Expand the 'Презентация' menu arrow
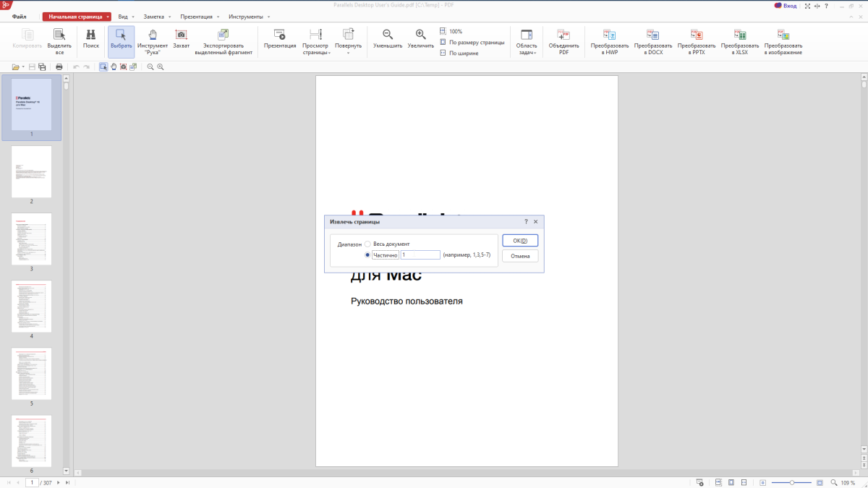 218,16
